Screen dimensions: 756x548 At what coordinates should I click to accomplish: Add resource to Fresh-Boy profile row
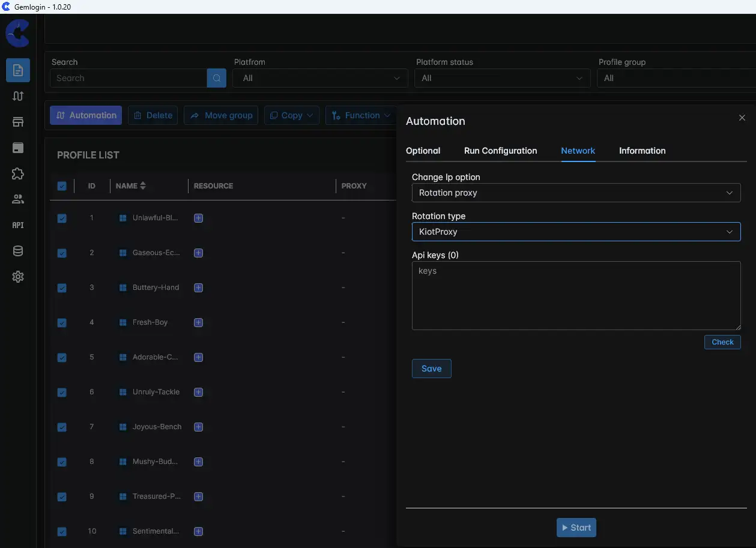tap(199, 322)
